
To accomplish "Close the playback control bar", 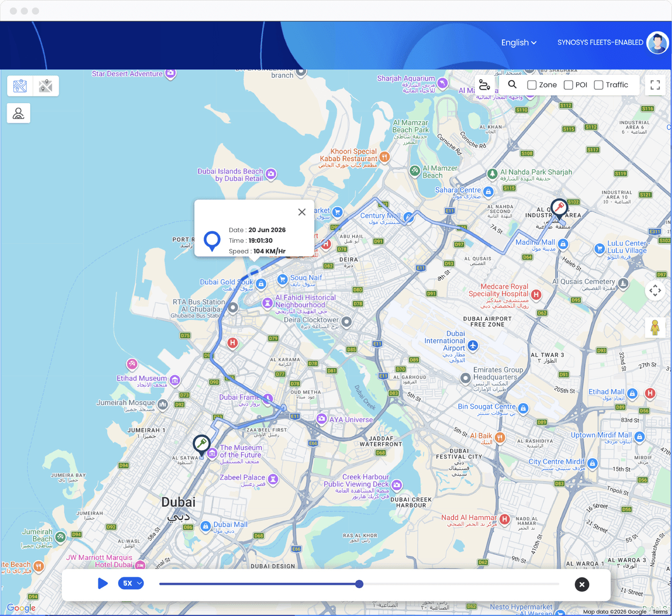I will pyautogui.click(x=582, y=584).
